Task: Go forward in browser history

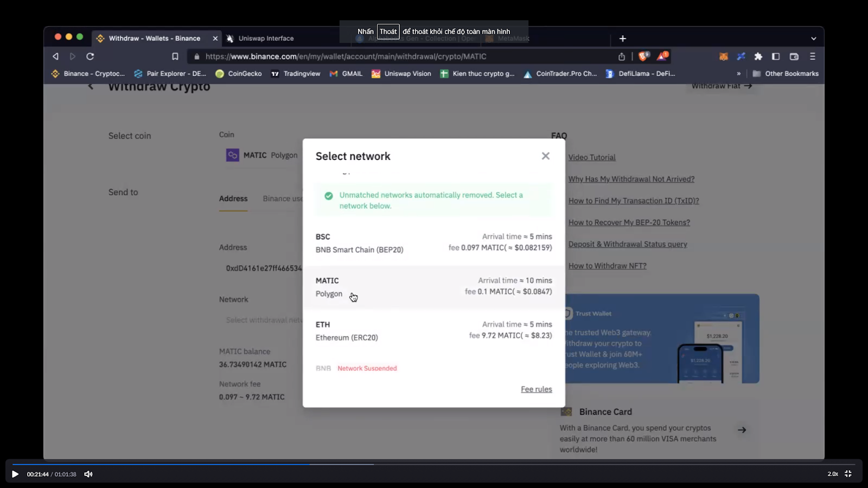Action: click(x=73, y=56)
